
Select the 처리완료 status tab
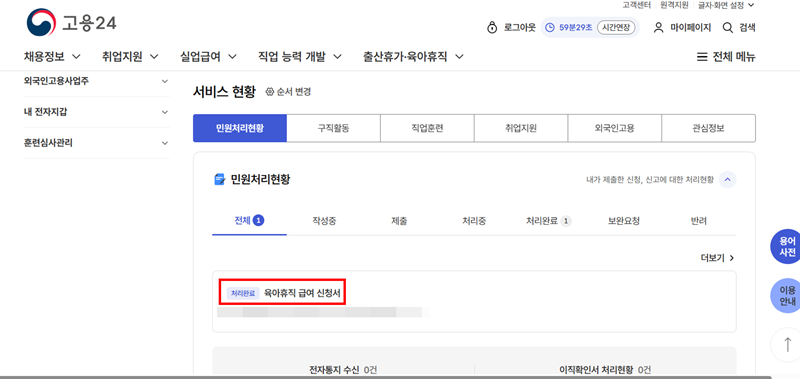click(x=549, y=221)
